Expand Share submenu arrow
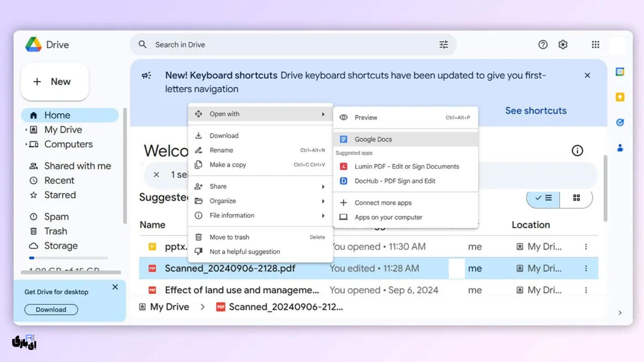This screenshot has width=644, height=362. [x=323, y=187]
